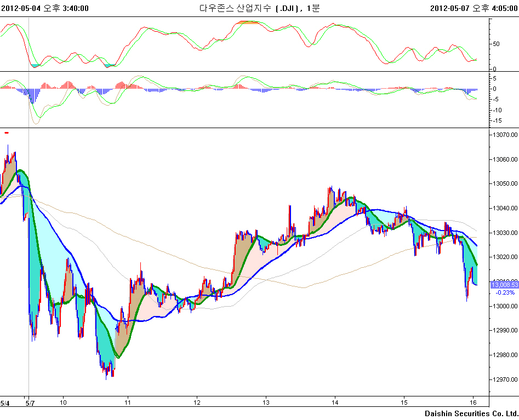519x420 pixels.
Task: Click the 10 o'clock time axis label
Action: 63,402
